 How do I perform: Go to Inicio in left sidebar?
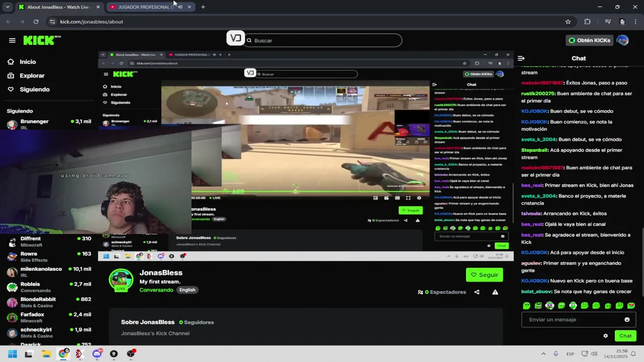[28, 61]
